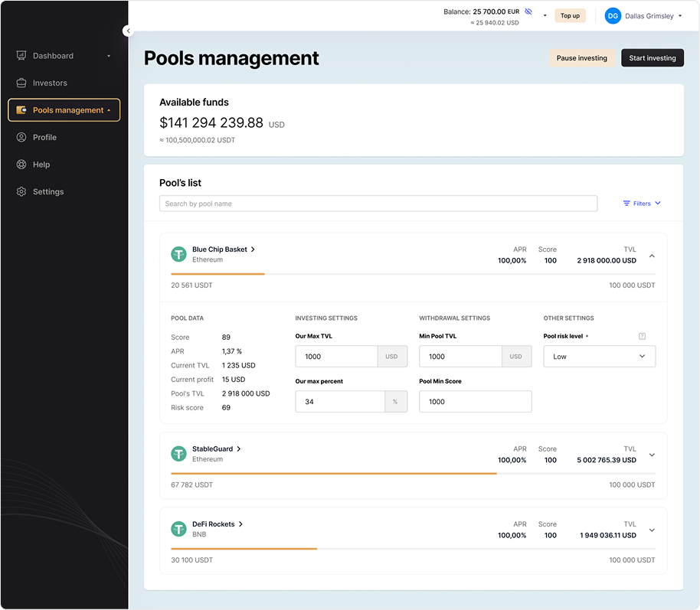Click the StableGuard Tether coin icon
Image resolution: width=700 pixels, height=610 pixels.
178,454
